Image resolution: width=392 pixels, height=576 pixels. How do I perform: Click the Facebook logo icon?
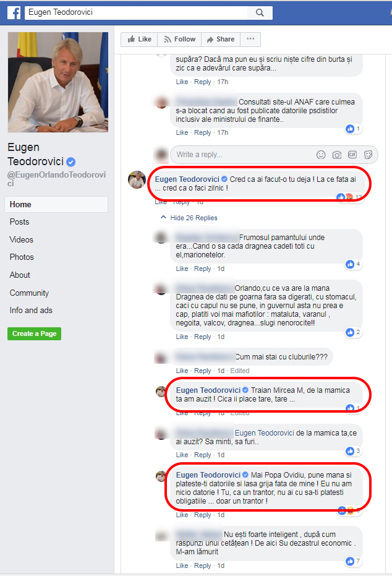click(14, 12)
